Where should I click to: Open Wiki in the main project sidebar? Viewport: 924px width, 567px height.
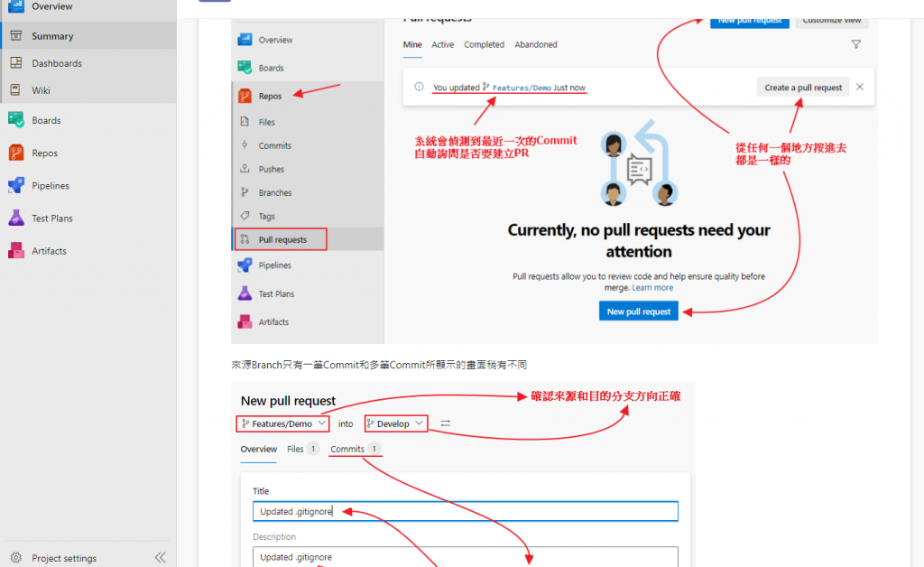88,90
